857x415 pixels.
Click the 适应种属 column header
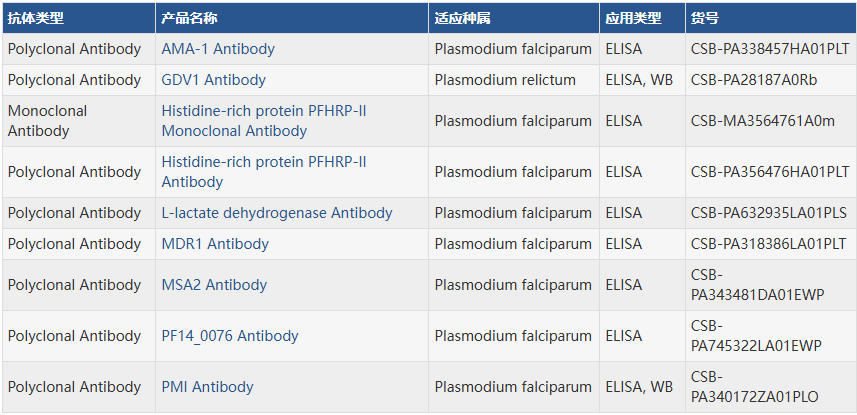(462, 18)
